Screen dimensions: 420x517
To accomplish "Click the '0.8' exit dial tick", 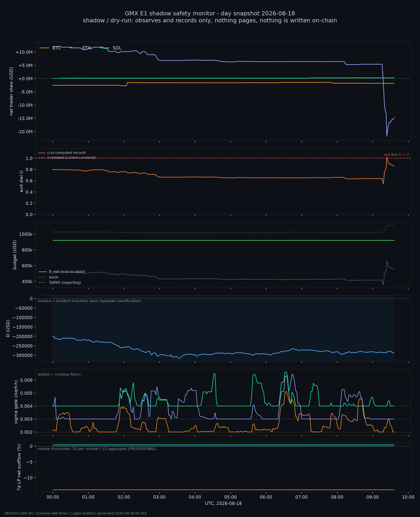I will pyautogui.click(x=29, y=170).
